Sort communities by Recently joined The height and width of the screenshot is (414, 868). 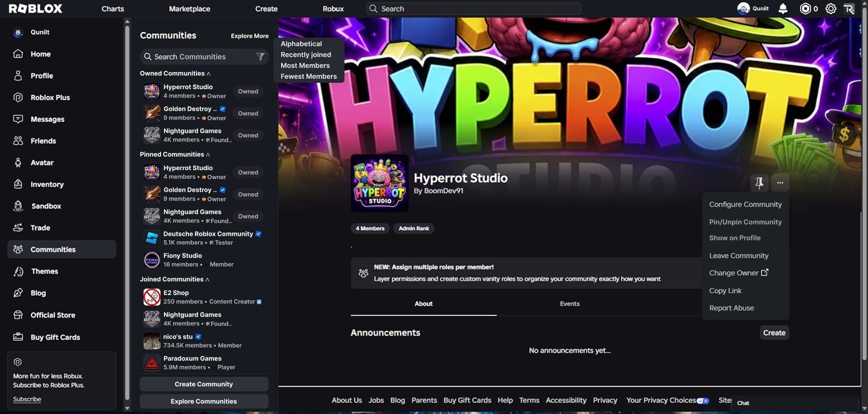(x=306, y=55)
